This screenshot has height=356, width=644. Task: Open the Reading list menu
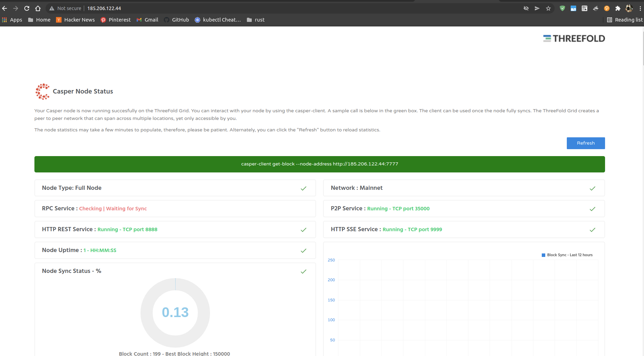coord(625,20)
